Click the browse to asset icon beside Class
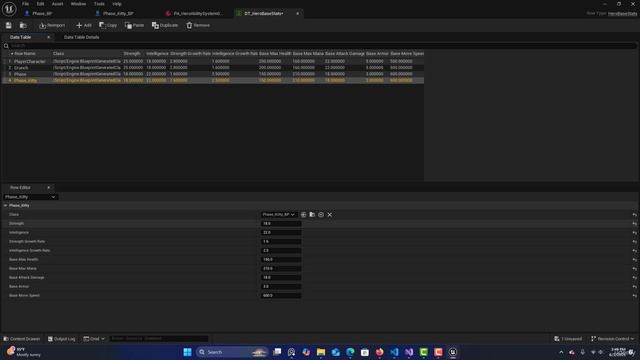 point(312,214)
